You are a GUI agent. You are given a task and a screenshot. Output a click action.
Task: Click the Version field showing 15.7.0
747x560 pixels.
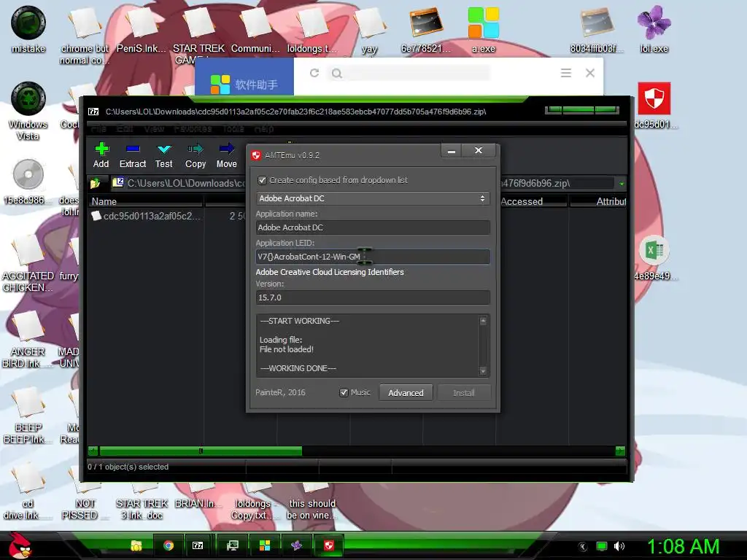click(373, 297)
